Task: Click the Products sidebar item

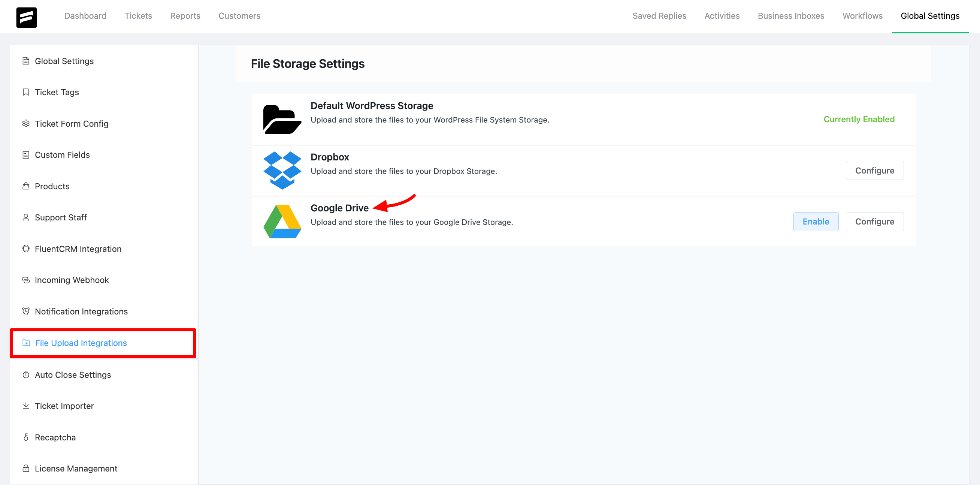Action: tap(53, 186)
